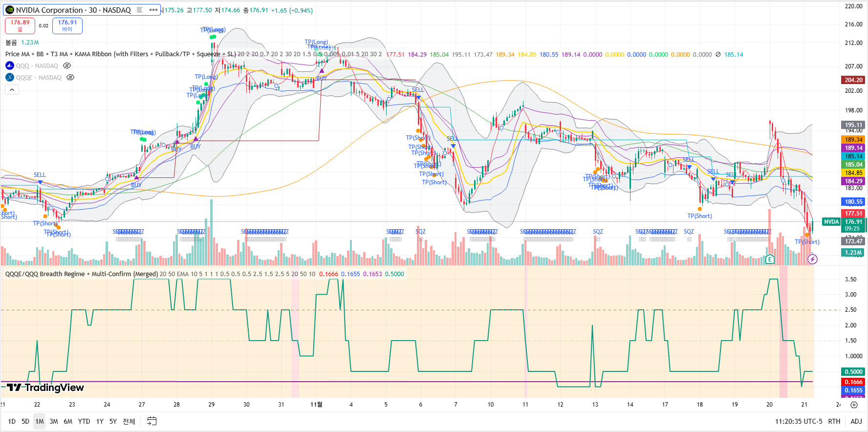Click the SELL marker near November 17
This screenshot has height=432, width=868.
(689, 167)
